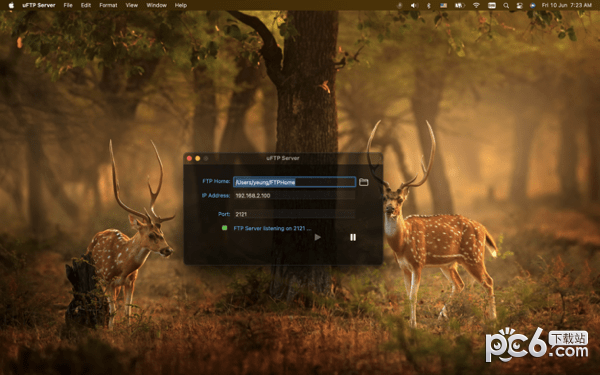Click the date and time Fri 10 Jun

[566, 5]
